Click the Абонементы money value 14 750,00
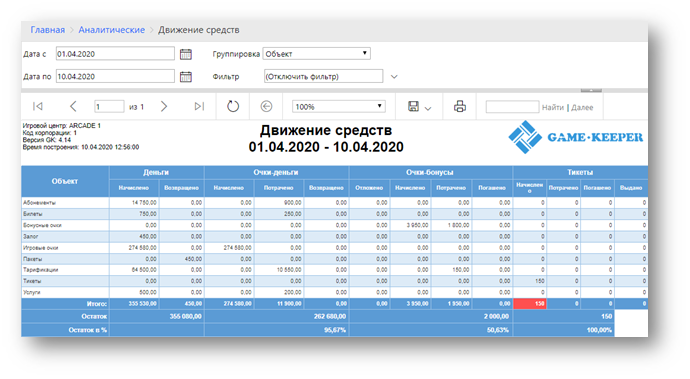Screen dimensions: 690x379 click(144, 203)
